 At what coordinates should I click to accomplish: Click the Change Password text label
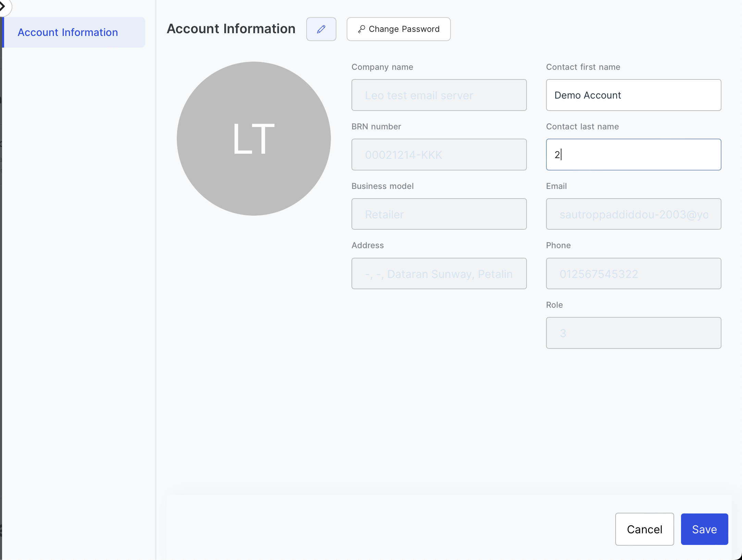(404, 29)
